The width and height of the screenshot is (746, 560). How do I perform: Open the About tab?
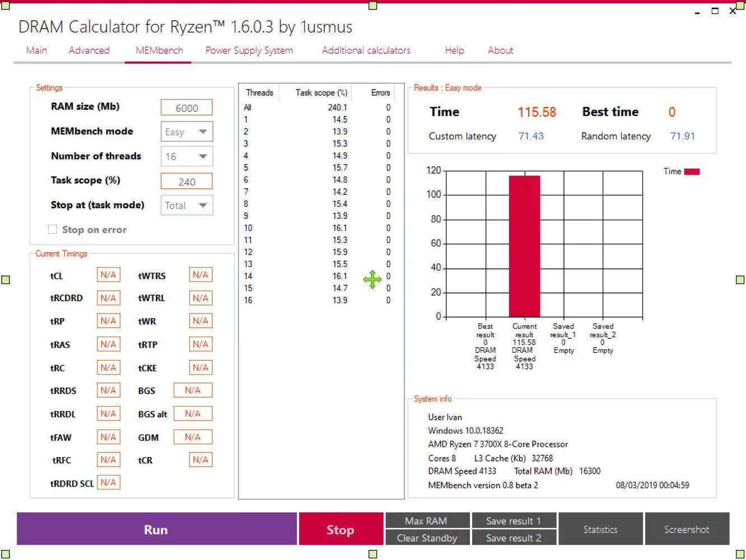[500, 50]
